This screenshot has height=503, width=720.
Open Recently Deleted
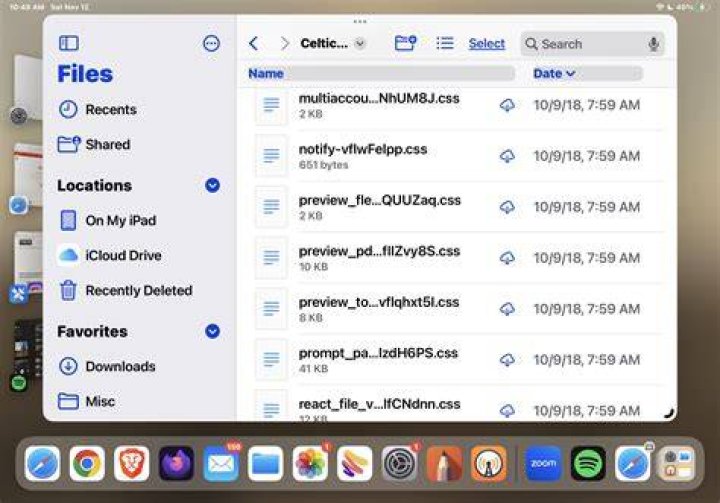click(x=126, y=290)
